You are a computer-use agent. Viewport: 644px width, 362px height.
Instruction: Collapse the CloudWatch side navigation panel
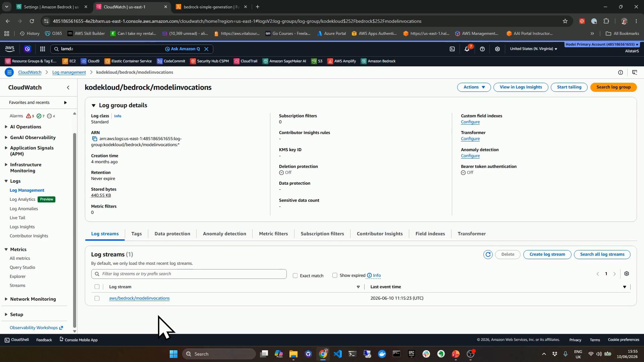pyautogui.click(x=68, y=87)
